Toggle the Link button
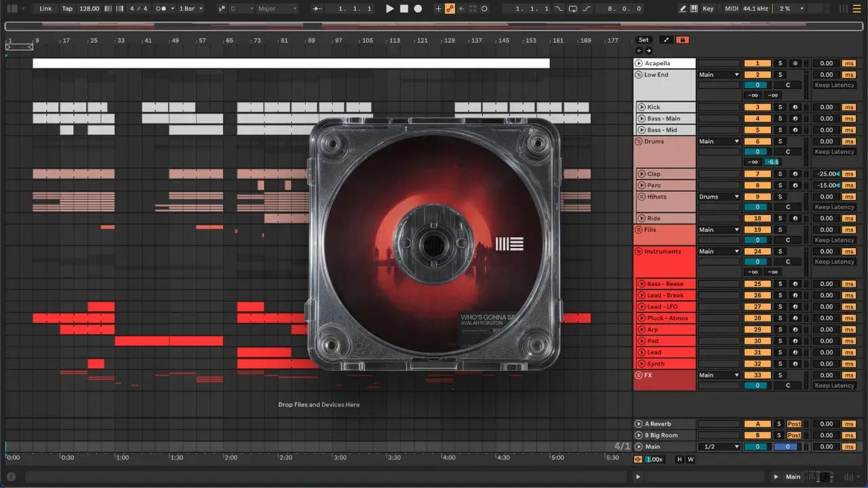The height and width of the screenshot is (488, 868). click(45, 9)
